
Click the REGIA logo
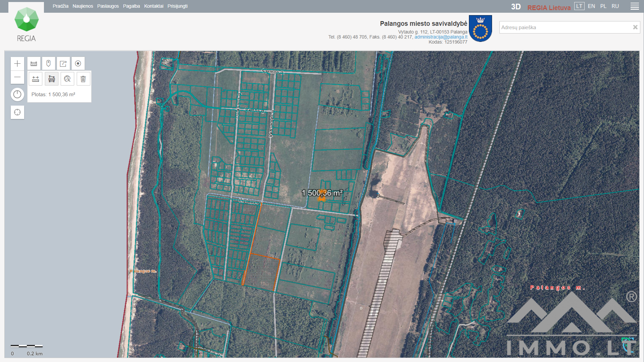tap(26, 24)
